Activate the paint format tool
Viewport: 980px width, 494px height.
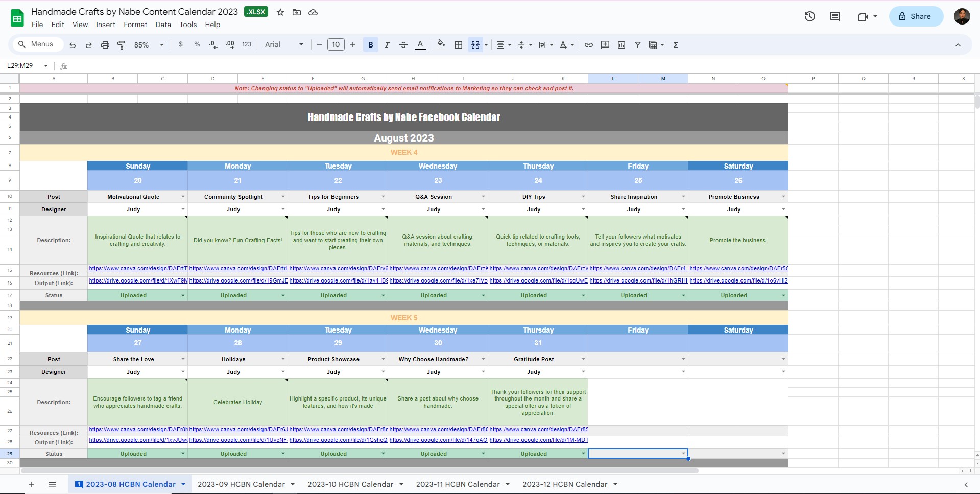tap(121, 45)
